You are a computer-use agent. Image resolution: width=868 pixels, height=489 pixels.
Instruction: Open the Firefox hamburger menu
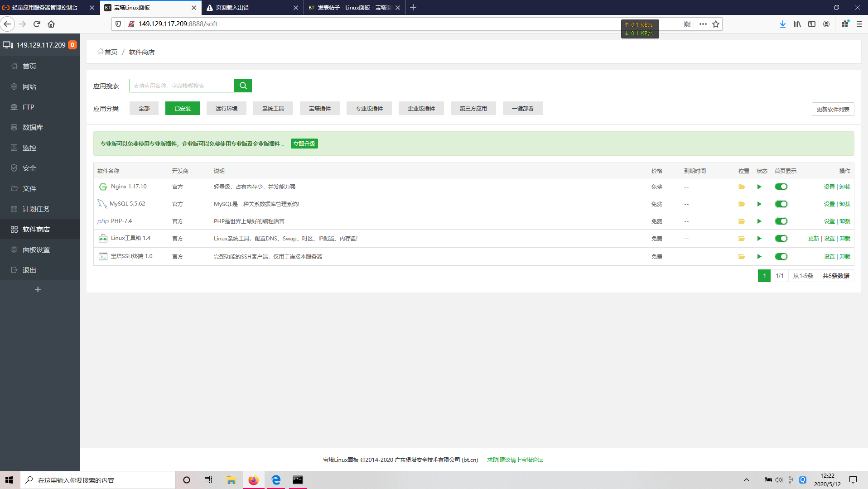859,24
